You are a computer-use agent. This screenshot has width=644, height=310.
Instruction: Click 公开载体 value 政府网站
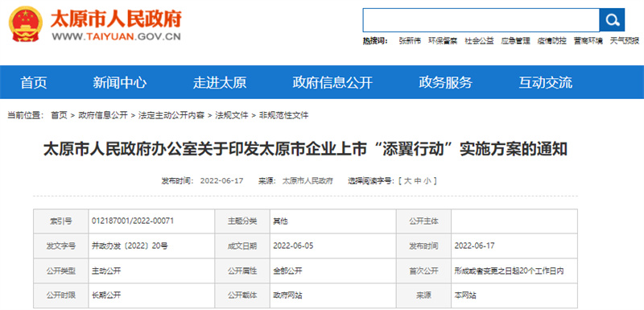[287, 296]
